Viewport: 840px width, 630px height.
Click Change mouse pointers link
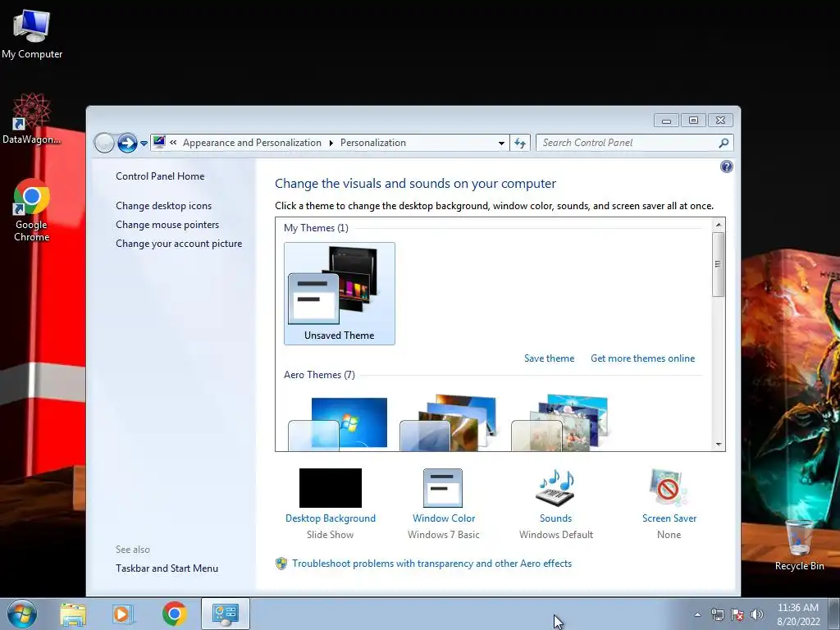pos(167,225)
